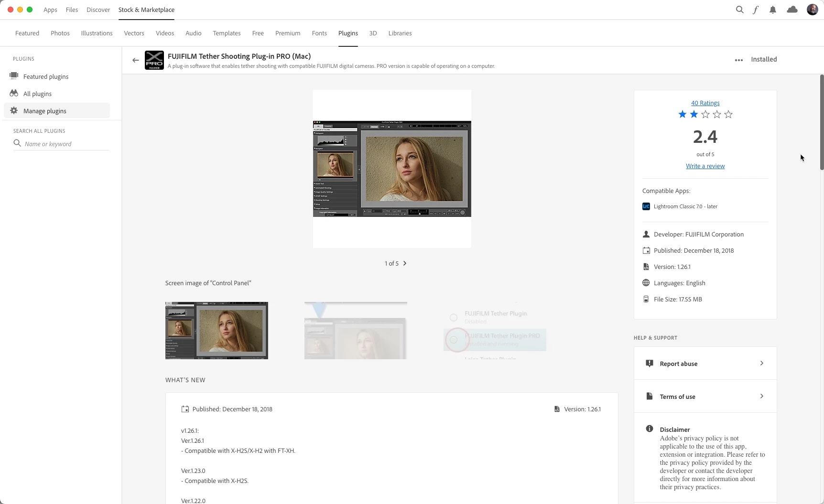Click the 2.4 rating score
This screenshot has height=504, width=824.
[x=705, y=137]
